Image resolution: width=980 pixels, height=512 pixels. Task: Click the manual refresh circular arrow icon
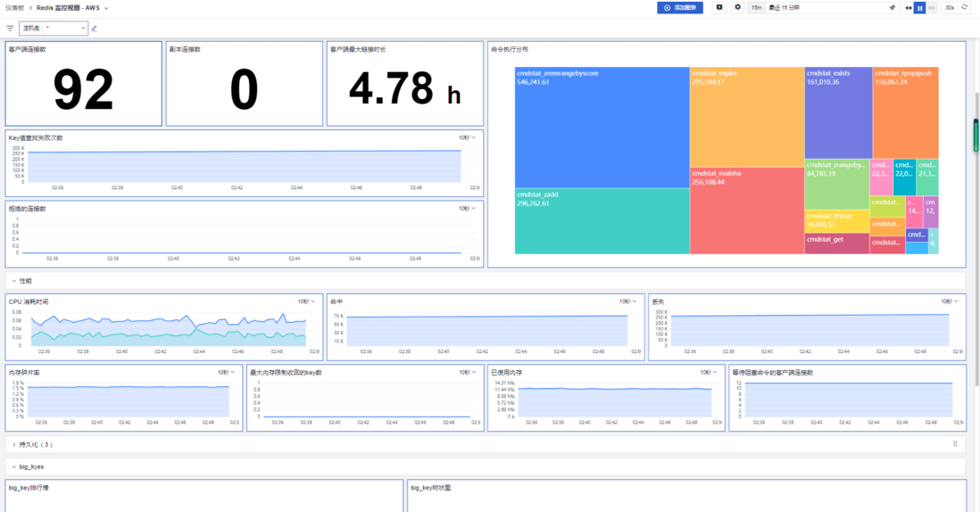[964, 7]
